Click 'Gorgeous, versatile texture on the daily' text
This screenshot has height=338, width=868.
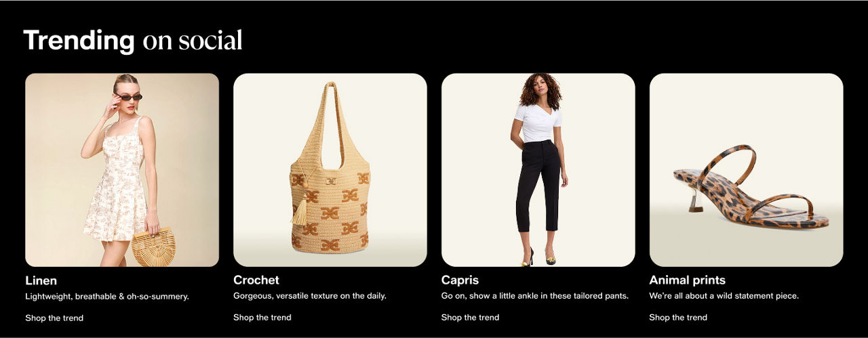[x=310, y=297]
